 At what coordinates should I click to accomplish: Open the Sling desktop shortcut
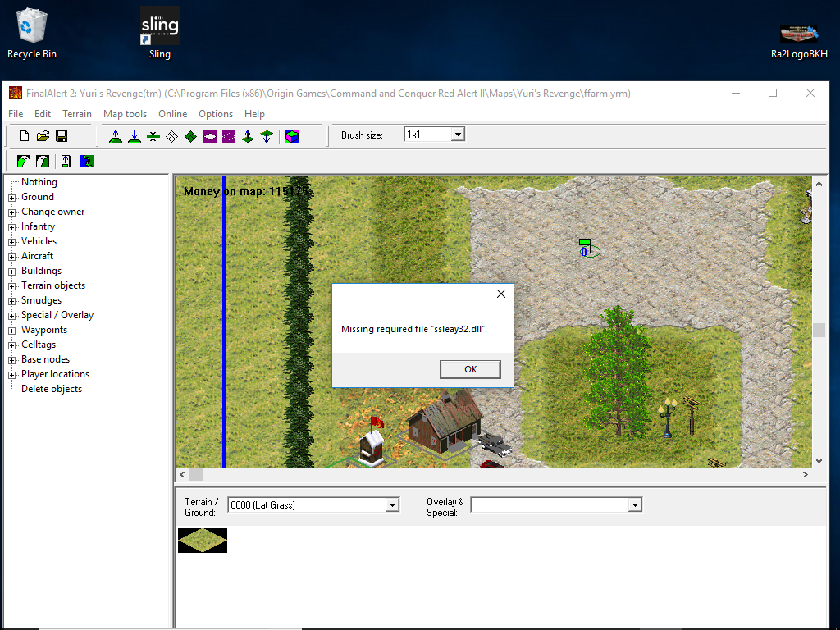point(160,33)
